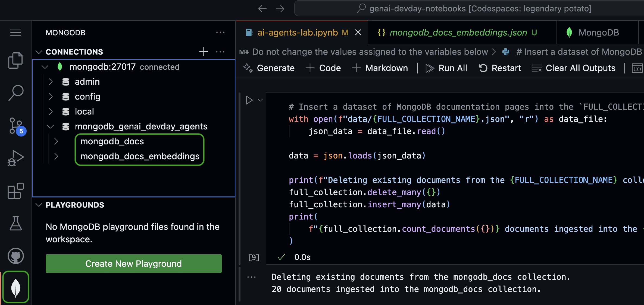Go forward in editor navigation history
Image resolution: width=644 pixels, height=305 pixels.
click(280, 9)
